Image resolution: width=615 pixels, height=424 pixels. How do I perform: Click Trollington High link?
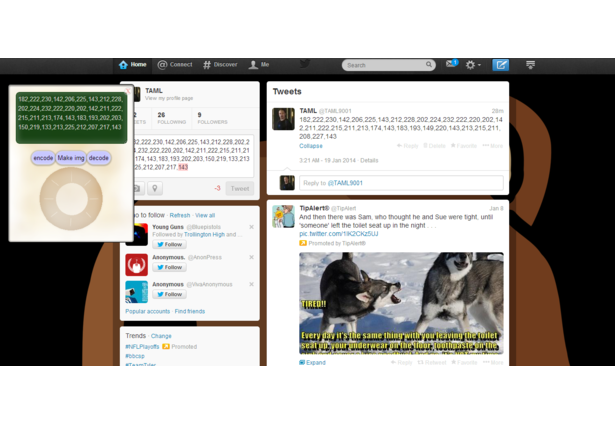point(204,235)
